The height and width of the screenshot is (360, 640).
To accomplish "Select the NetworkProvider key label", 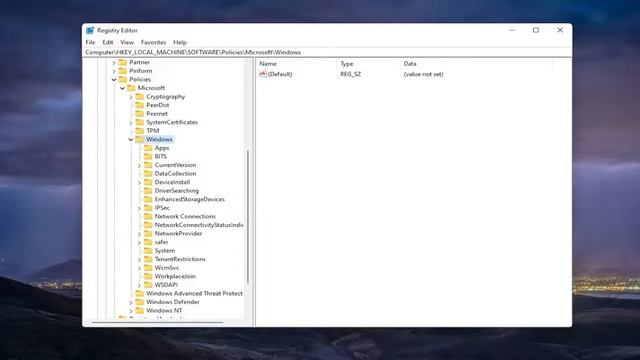I will (178, 233).
